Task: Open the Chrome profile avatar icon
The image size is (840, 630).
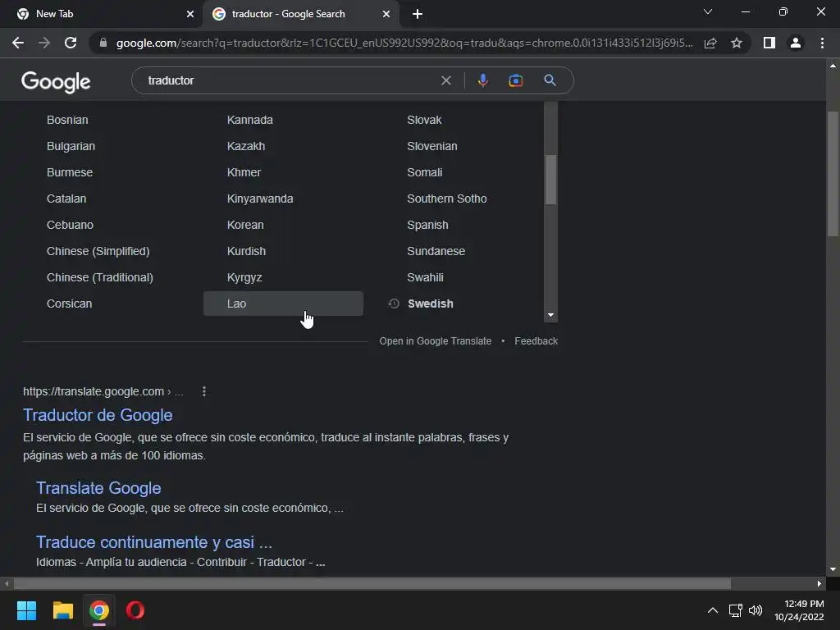Action: click(x=796, y=43)
